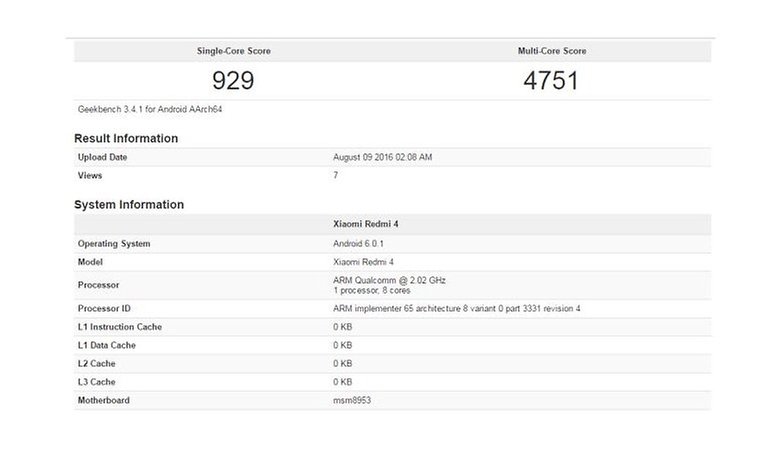Click the L3 Cache label
The image size is (782, 451).
96,382
